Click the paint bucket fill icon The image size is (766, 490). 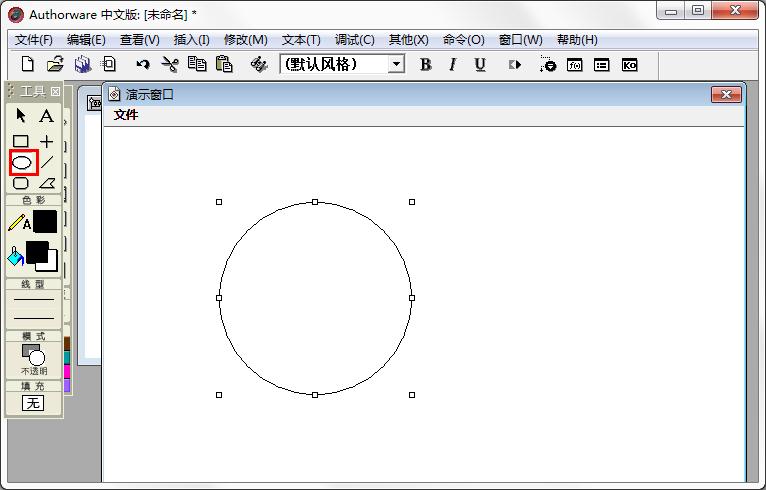coord(16,256)
